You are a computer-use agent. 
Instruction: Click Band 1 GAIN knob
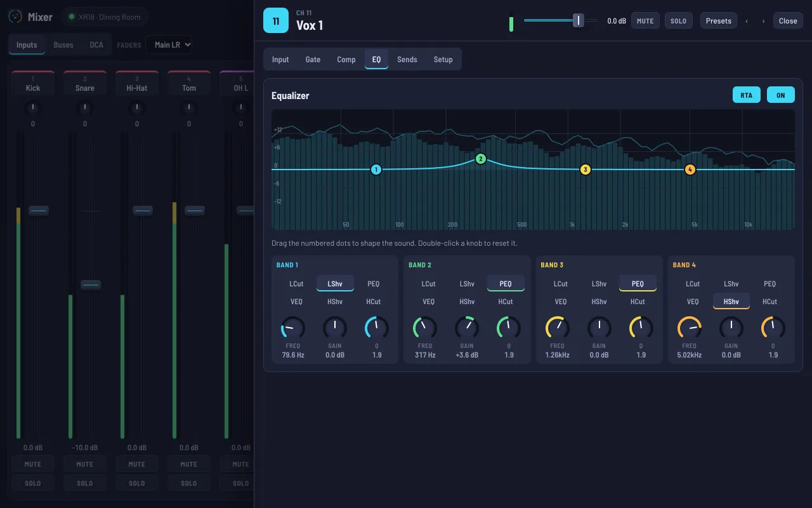pyautogui.click(x=335, y=328)
